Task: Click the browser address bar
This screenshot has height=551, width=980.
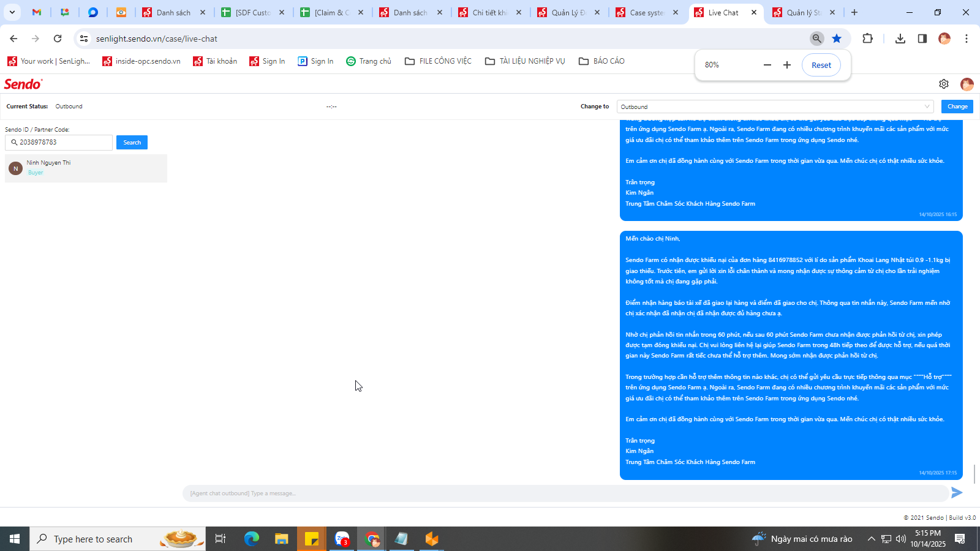Action: [447, 39]
